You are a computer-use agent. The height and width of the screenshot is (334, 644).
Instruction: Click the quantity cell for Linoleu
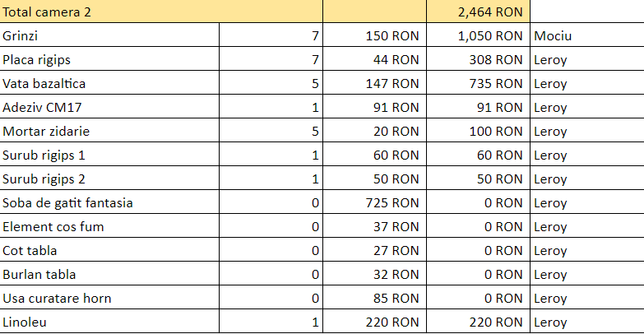(x=271, y=322)
